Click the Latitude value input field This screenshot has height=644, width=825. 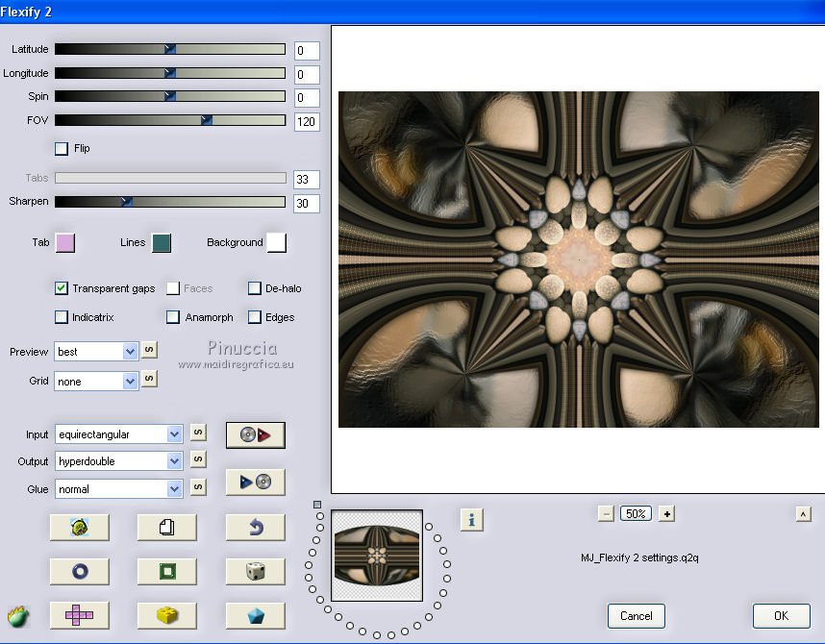307,51
